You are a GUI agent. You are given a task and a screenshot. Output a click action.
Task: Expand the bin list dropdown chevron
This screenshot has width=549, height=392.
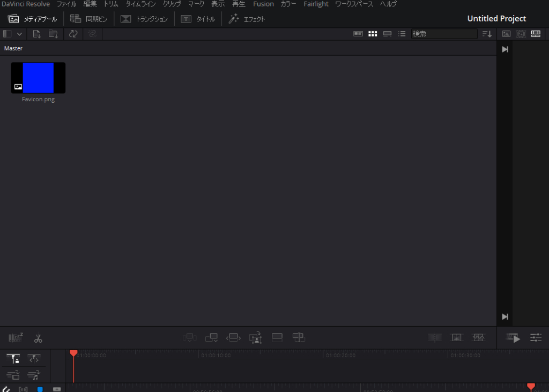coord(20,34)
